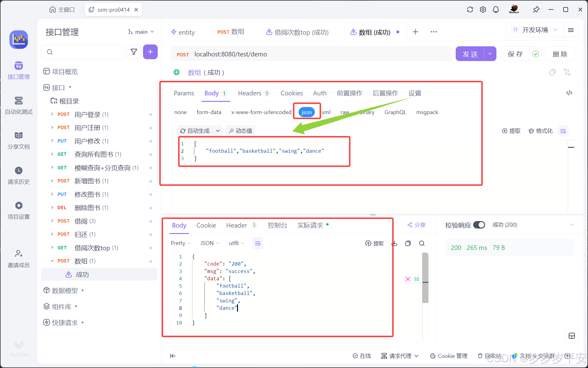Screen dimensions: 588x368
Task: Click the code snippet icon
Action: (569, 93)
